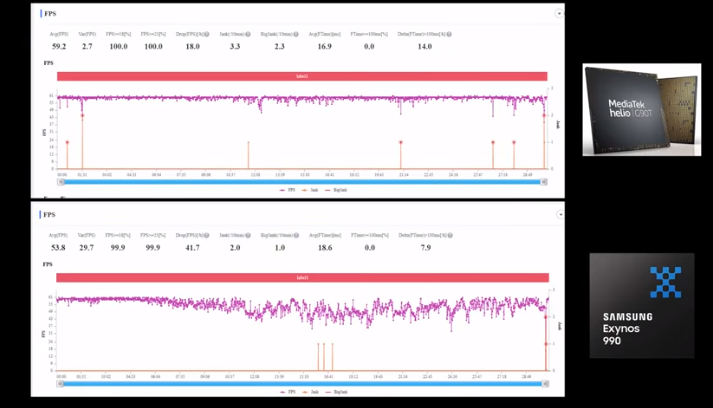The image size is (713, 408).
Task: Select the red label1 bar in the top chart
Action: tap(302, 76)
